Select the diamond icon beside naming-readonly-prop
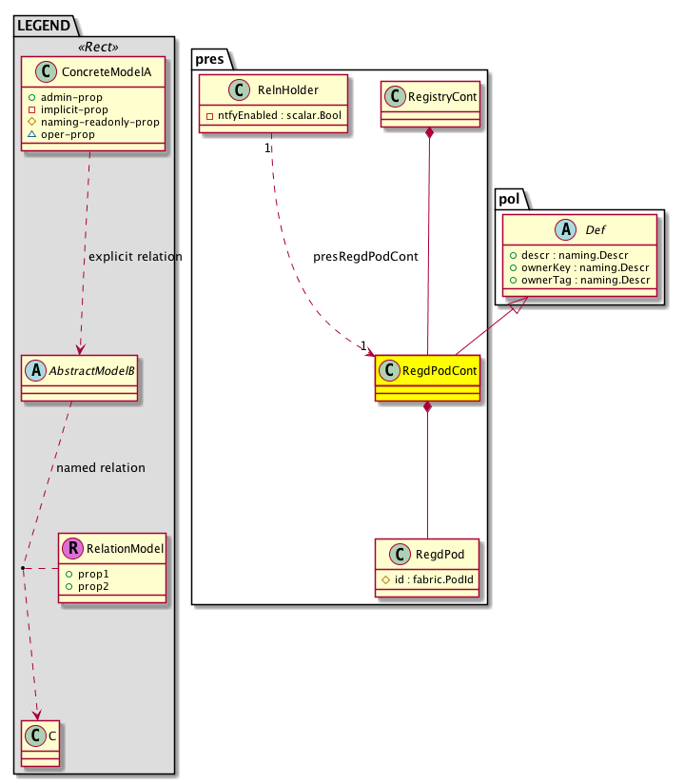Viewport: 684px width, 784px height. pos(32,122)
